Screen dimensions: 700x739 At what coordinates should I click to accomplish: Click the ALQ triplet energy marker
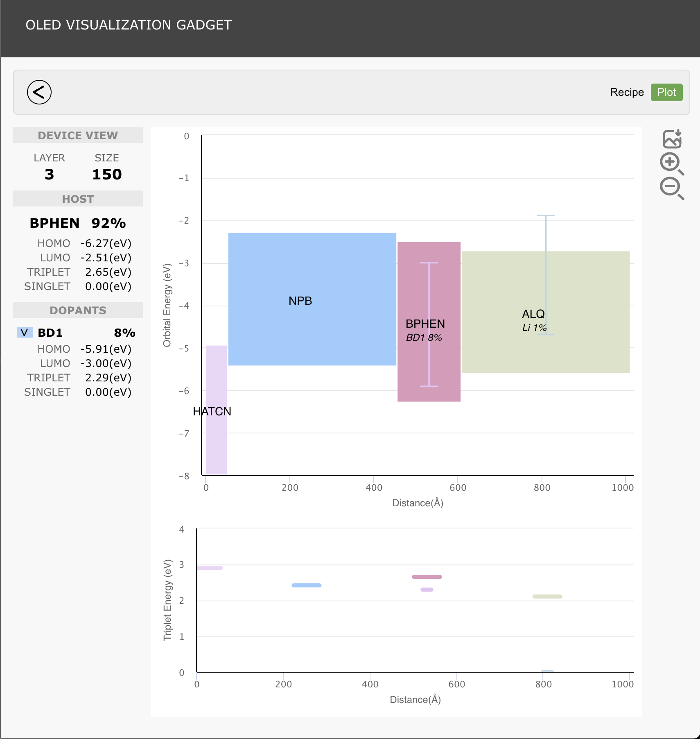click(x=547, y=596)
